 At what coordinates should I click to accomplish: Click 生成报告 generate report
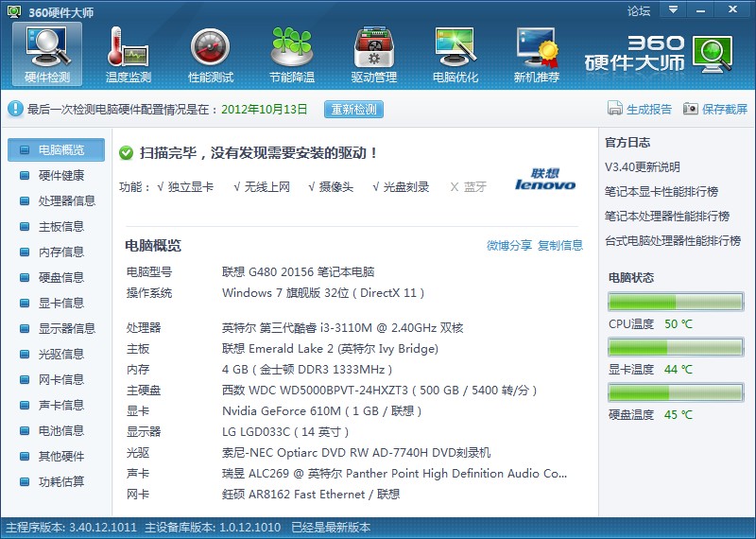click(x=640, y=109)
